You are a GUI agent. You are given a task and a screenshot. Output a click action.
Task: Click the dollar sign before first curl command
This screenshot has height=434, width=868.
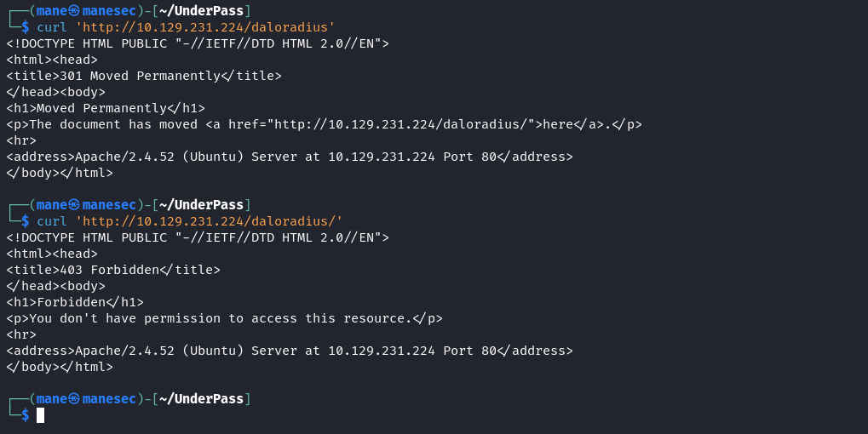click(26, 27)
